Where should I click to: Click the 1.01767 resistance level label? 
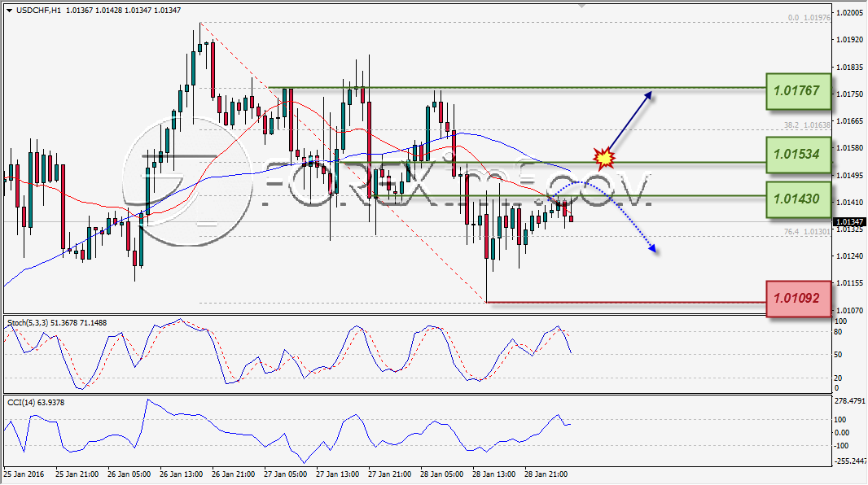pos(798,91)
